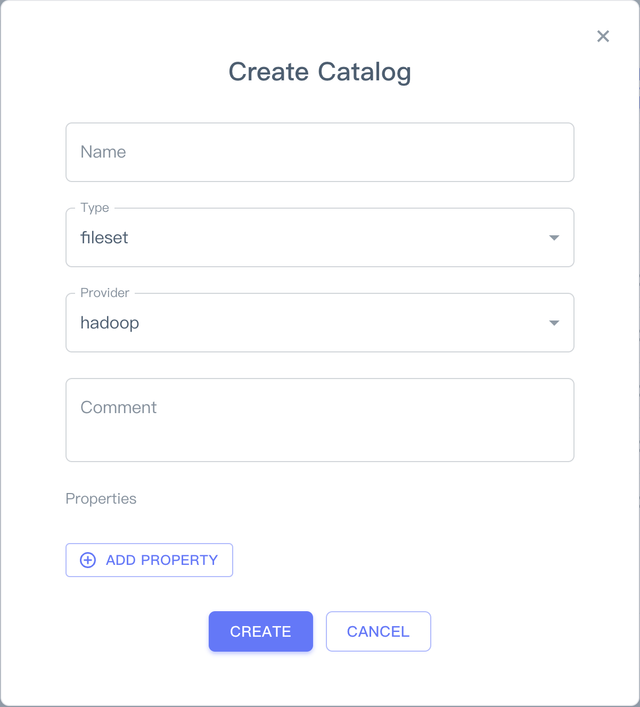Viewport: 640px width, 707px height.
Task: Click the Name placeholder text
Action: 103,152
